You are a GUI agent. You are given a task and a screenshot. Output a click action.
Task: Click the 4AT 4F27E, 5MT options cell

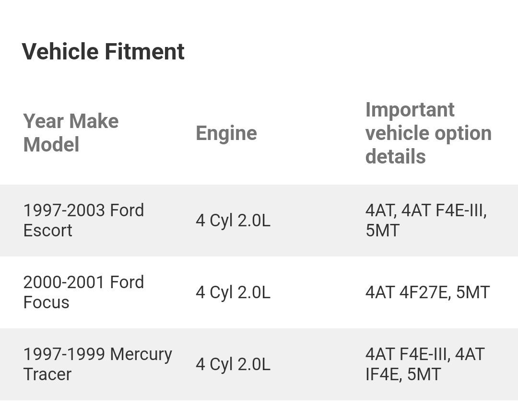427,292
